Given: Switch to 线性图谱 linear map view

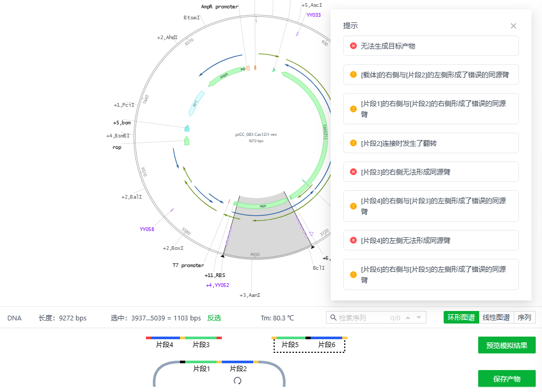Looking at the screenshot, I should point(496,318).
